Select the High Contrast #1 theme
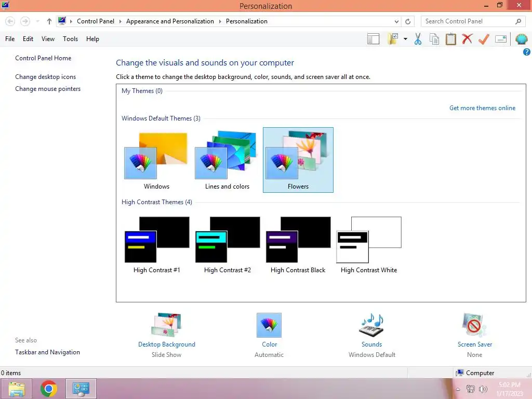532x399 pixels. [156, 244]
